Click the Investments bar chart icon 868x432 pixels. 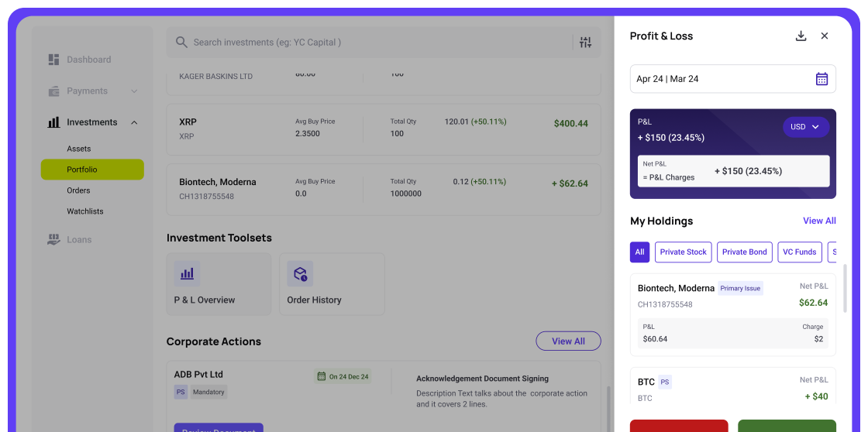click(x=53, y=122)
